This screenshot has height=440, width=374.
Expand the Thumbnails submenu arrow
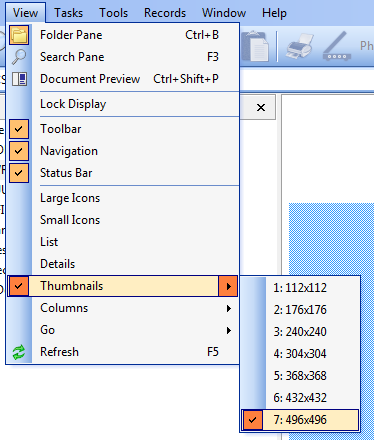[x=228, y=286]
